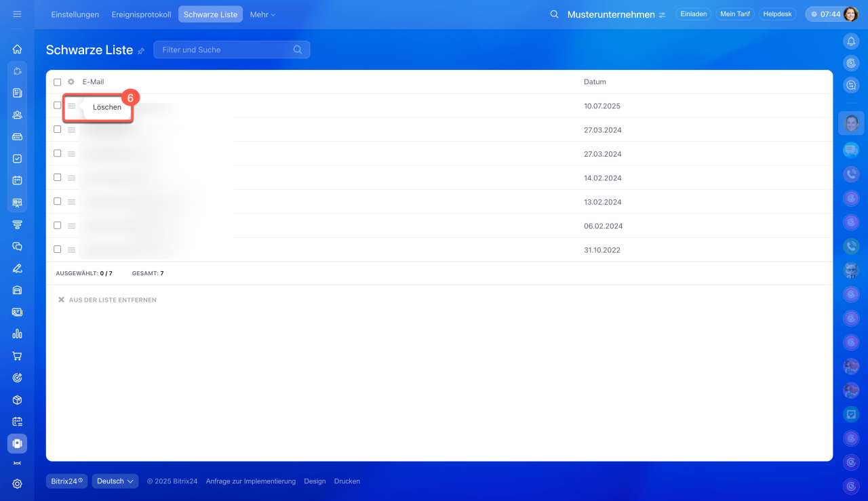The height and width of the screenshot is (501, 868).
Task: Toggle the select-all checkbox in table header
Action: [57, 82]
